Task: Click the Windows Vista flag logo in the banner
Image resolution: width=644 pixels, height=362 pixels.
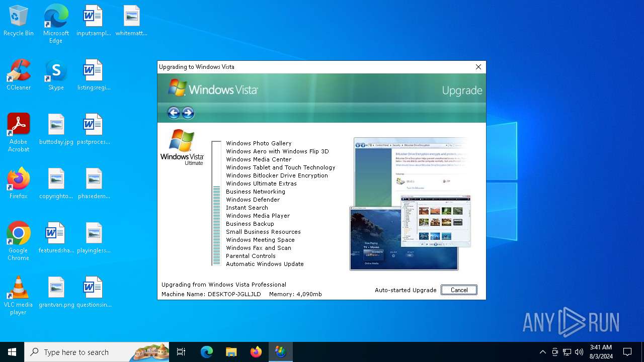Action: pos(177,87)
